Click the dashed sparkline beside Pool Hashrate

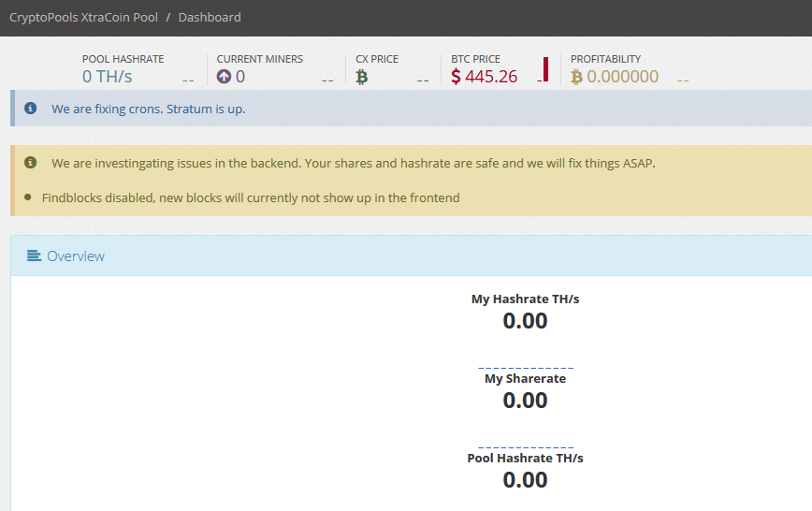pos(188,81)
